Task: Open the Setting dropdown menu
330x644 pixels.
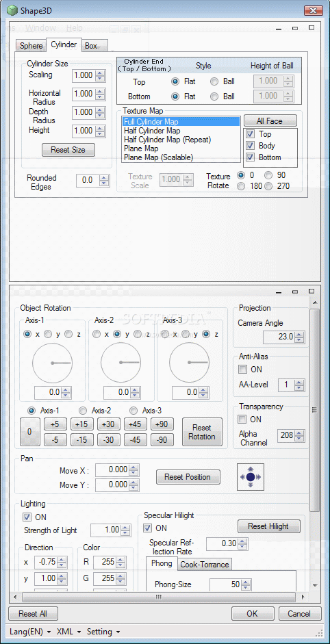Action: tap(103, 631)
